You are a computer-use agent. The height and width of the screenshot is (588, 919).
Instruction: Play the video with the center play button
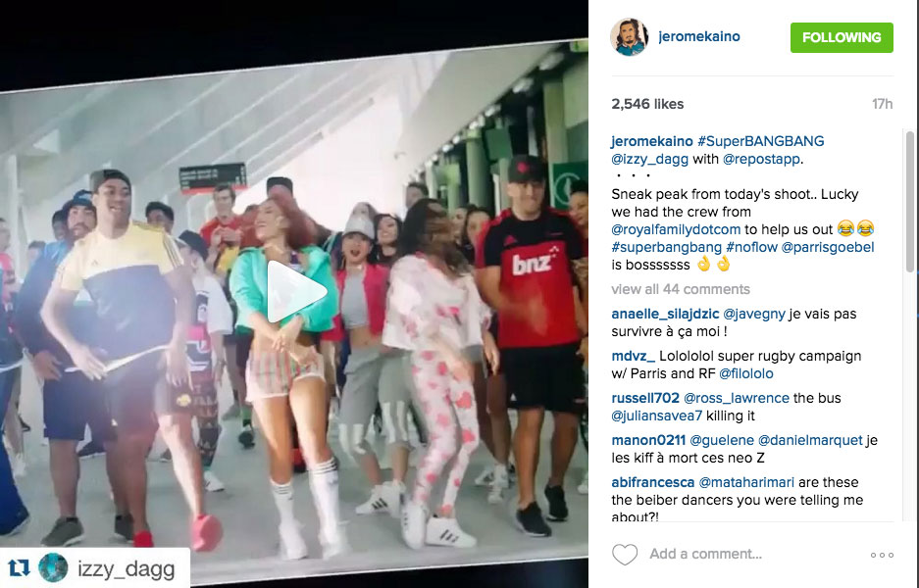coord(295,292)
